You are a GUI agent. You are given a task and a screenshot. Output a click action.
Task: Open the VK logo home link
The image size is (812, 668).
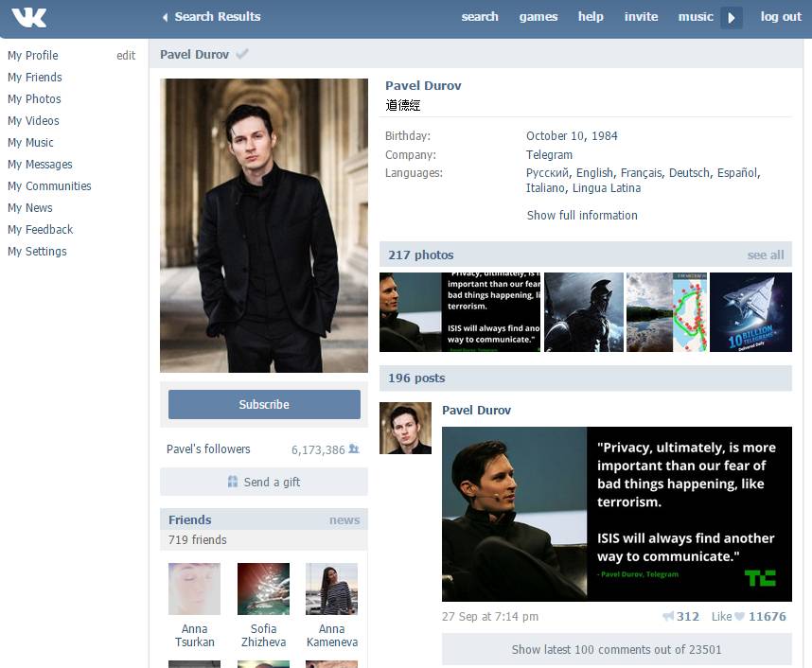point(29,17)
